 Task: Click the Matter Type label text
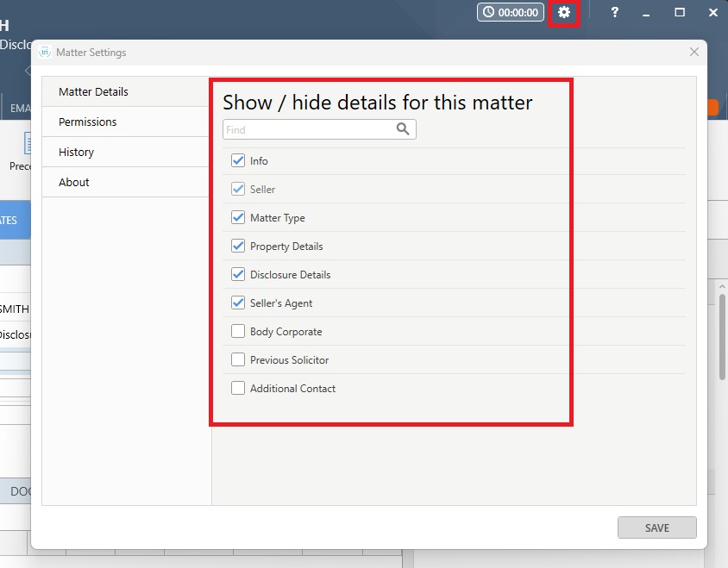pos(277,218)
